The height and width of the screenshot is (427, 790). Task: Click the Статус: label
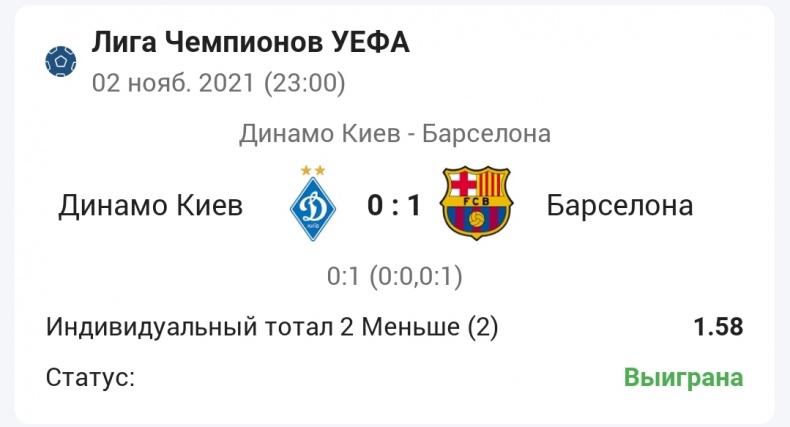[x=91, y=377]
